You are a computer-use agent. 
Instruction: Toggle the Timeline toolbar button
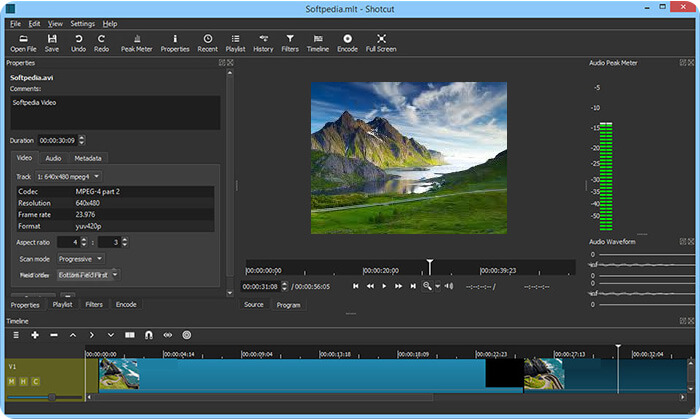317,44
